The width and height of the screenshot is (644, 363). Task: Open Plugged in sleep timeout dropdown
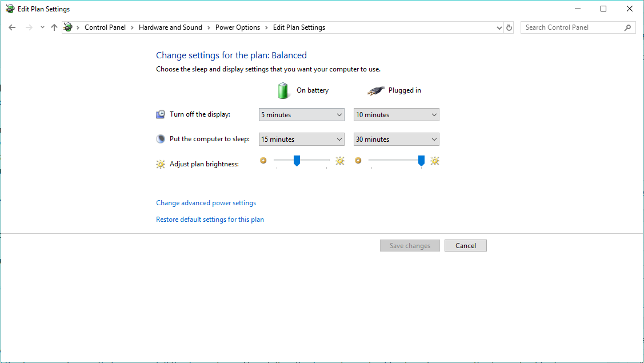click(x=396, y=139)
